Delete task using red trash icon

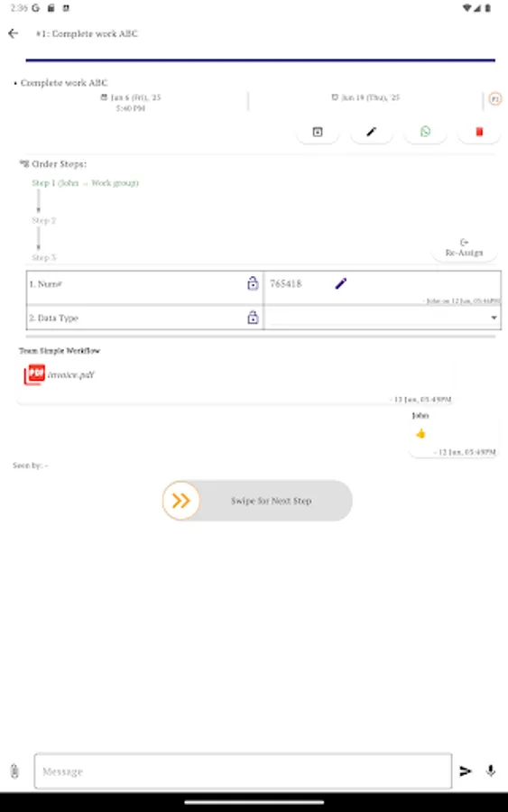(x=479, y=132)
